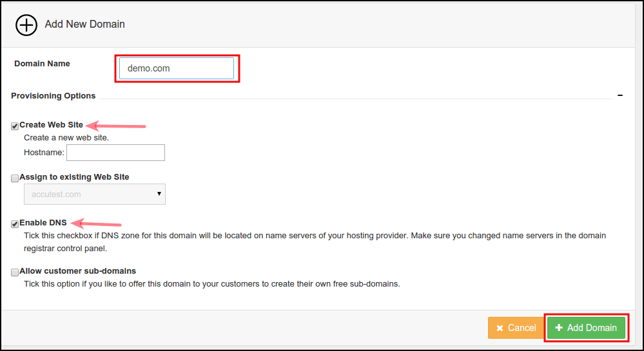The image size is (644, 351).
Task: Click the Allow customer sub-domains label
Action: click(x=78, y=271)
